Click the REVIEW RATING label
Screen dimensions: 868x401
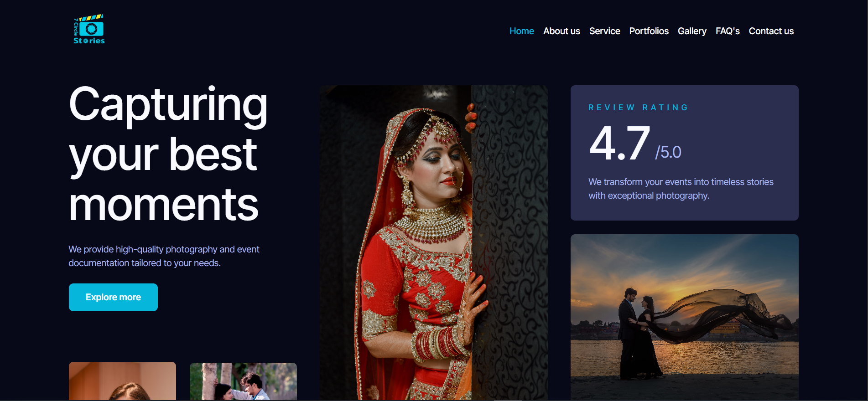click(638, 108)
